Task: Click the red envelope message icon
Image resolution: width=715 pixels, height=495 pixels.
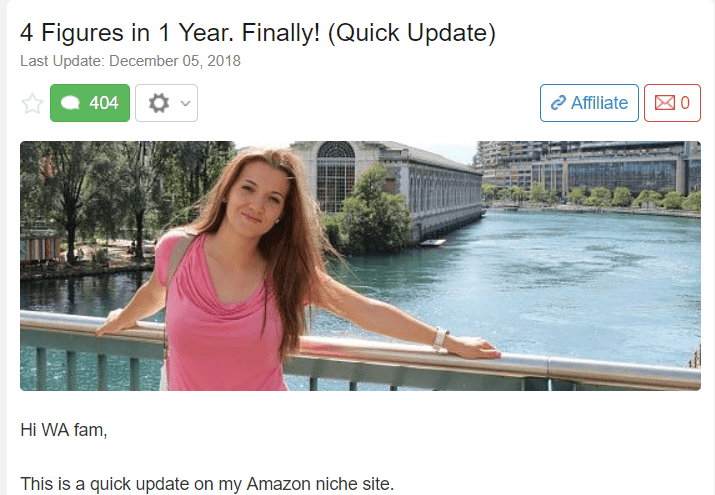Action: (x=664, y=103)
